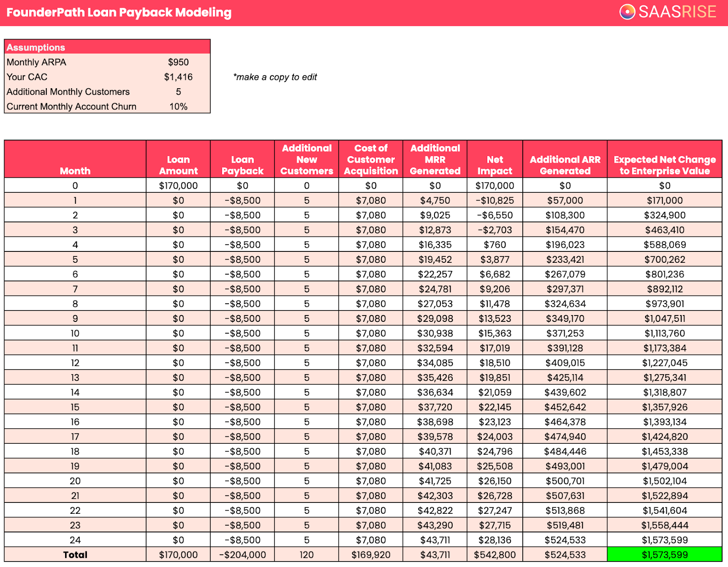Image resolution: width=728 pixels, height=567 pixels.
Task: Click the Total row label
Action: [75, 555]
